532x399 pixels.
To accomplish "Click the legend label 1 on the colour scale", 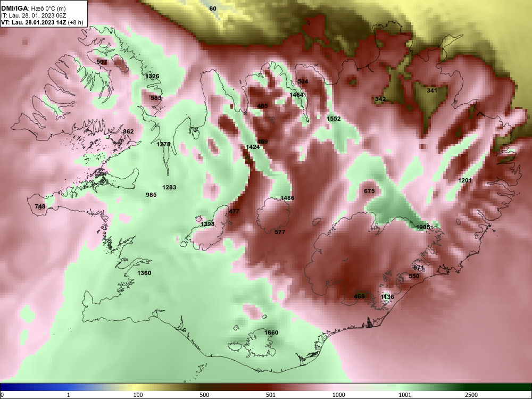I will tap(69, 395).
